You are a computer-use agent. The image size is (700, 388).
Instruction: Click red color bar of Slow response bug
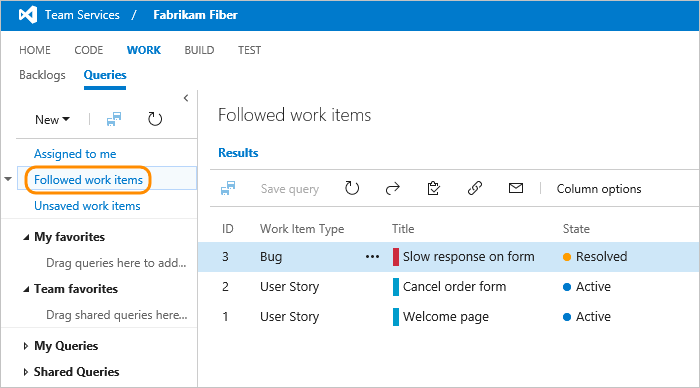pos(396,257)
